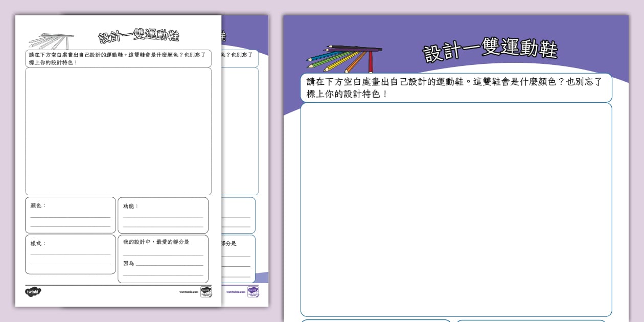Click the 功能 answer box
The width and height of the screenshot is (644, 322).
point(163,215)
